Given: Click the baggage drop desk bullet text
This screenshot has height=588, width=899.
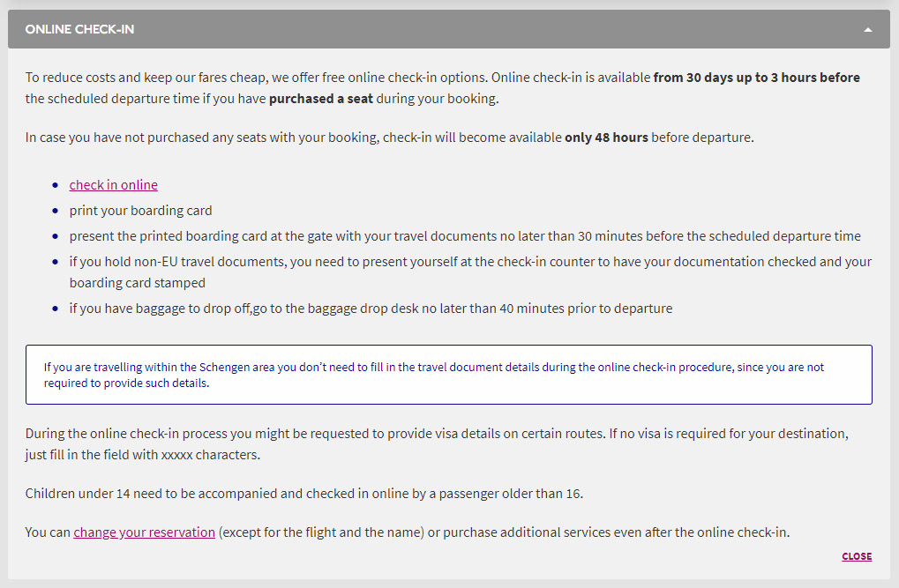Looking at the screenshot, I should pos(371,309).
